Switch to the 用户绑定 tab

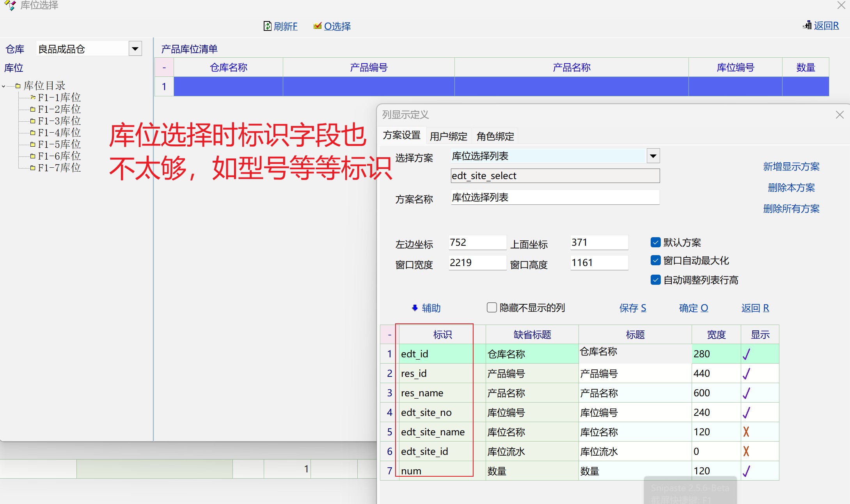point(448,136)
